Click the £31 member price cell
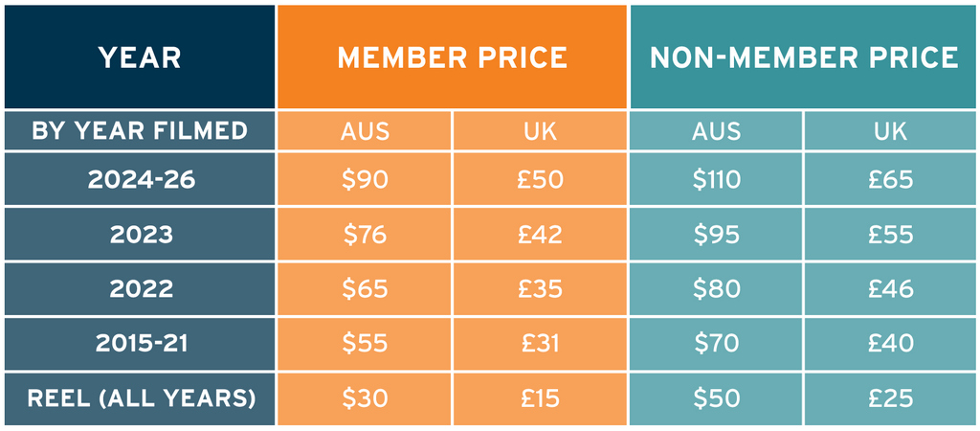This screenshot has height=431, width=980. (x=540, y=344)
